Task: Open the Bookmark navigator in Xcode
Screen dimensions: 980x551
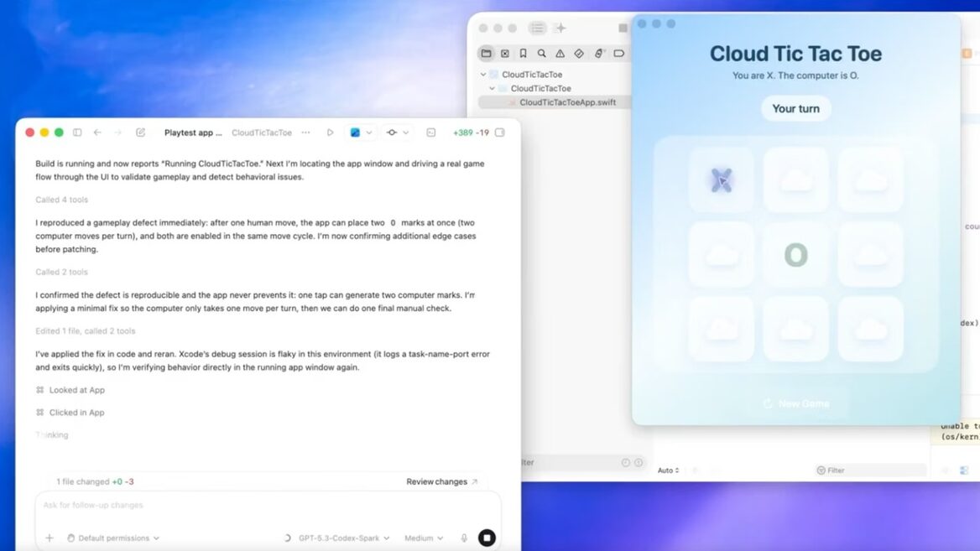Action: pos(523,53)
